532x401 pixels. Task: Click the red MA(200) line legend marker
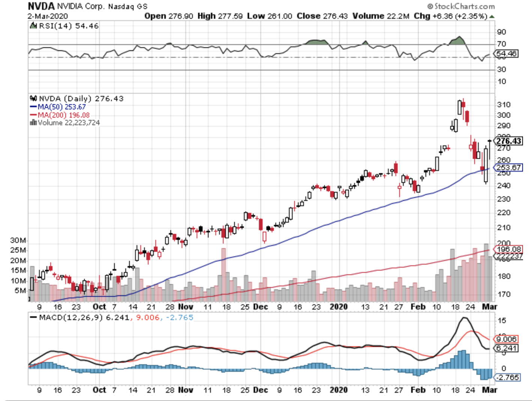pyautogui.click(x=33, y=115)
